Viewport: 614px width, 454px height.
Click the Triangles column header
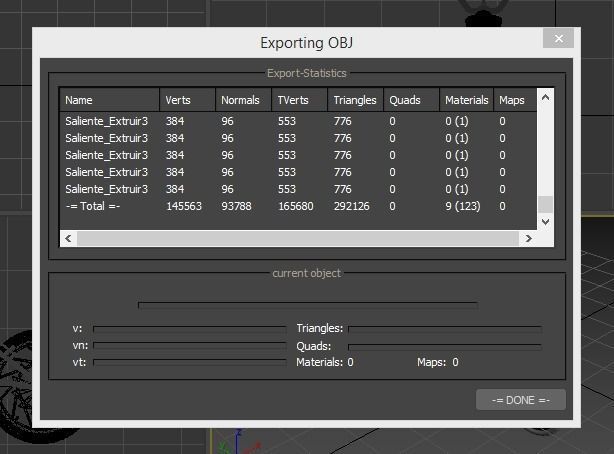[355, 100]
